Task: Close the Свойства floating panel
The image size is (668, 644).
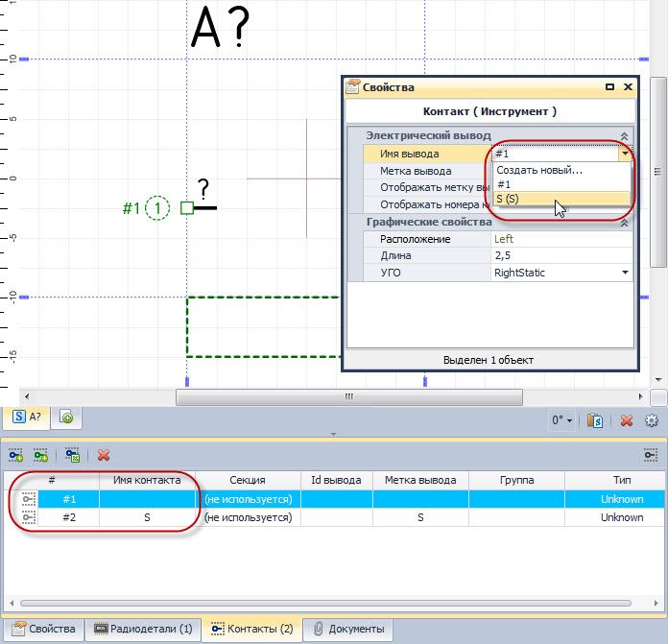Action: click(628, 87)
